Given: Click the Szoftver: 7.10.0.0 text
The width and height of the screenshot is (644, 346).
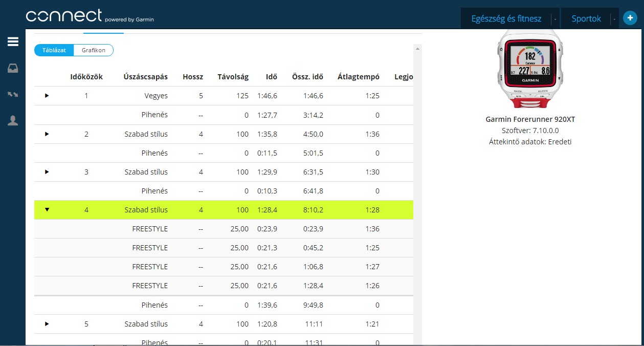Looking at the screenshot, I should coord(530,131).
